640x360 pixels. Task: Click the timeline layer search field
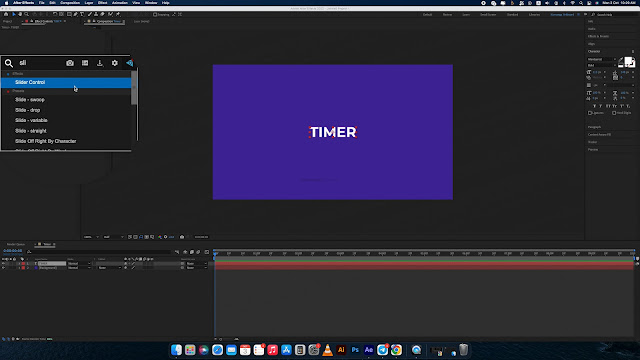pos(98,252)
